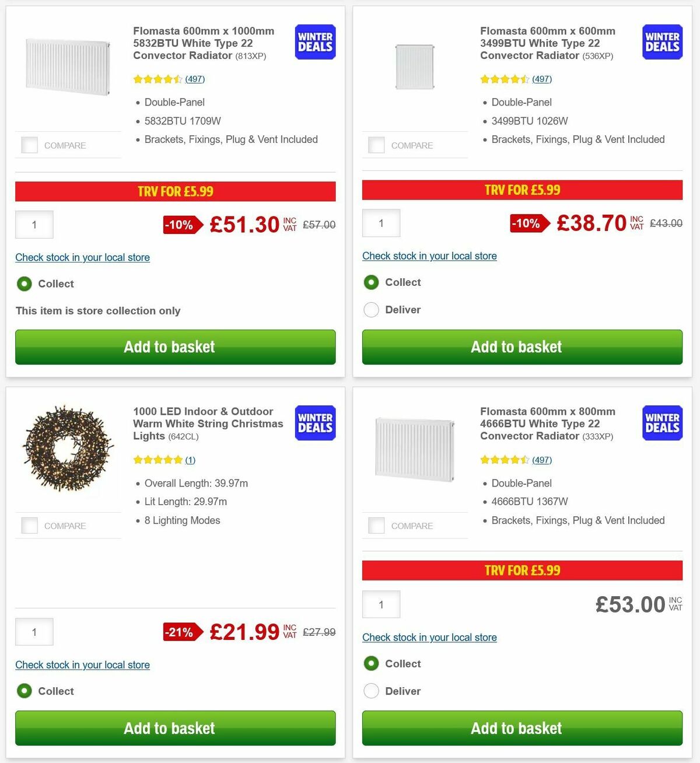Click the -10% discount tag on the 600x1000mm radiator

(x=181, y=225)
